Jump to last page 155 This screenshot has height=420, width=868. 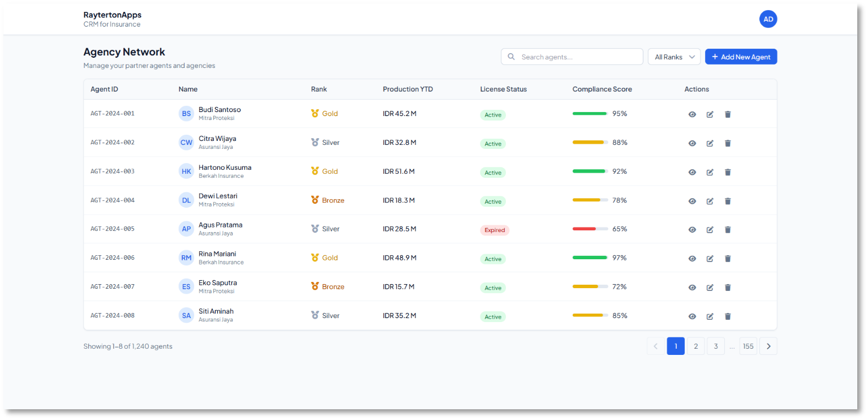748,346
